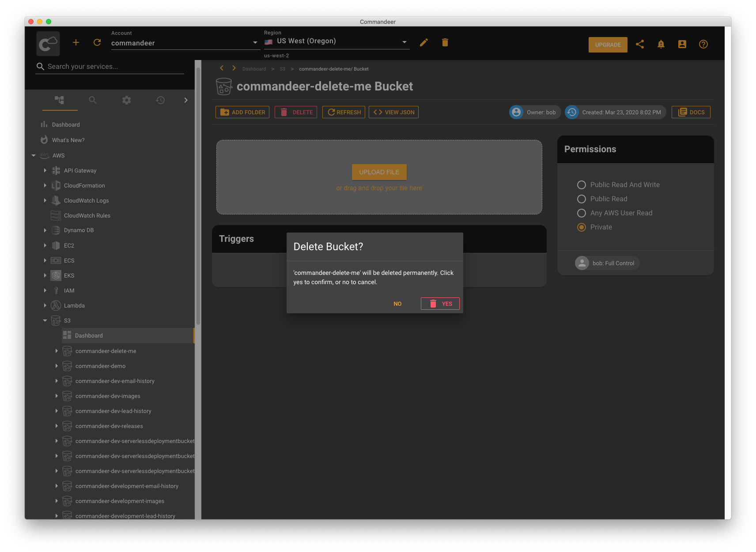Open Dashboard in the sidebar
The width and height of the screenshot is (756, 552).
click(x=66, y=125)
